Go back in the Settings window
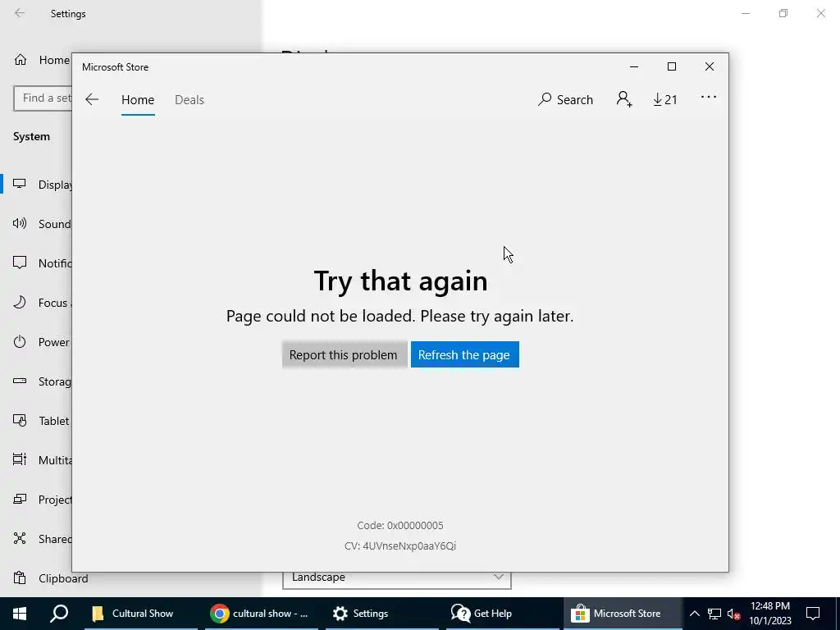The width and height of the screenshot is (840, 630). [x=20, y=13]
